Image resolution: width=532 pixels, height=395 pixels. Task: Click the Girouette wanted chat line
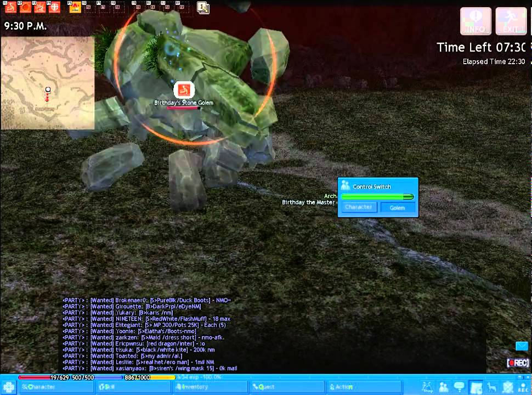pyautogui.click(x=132, y=307)
